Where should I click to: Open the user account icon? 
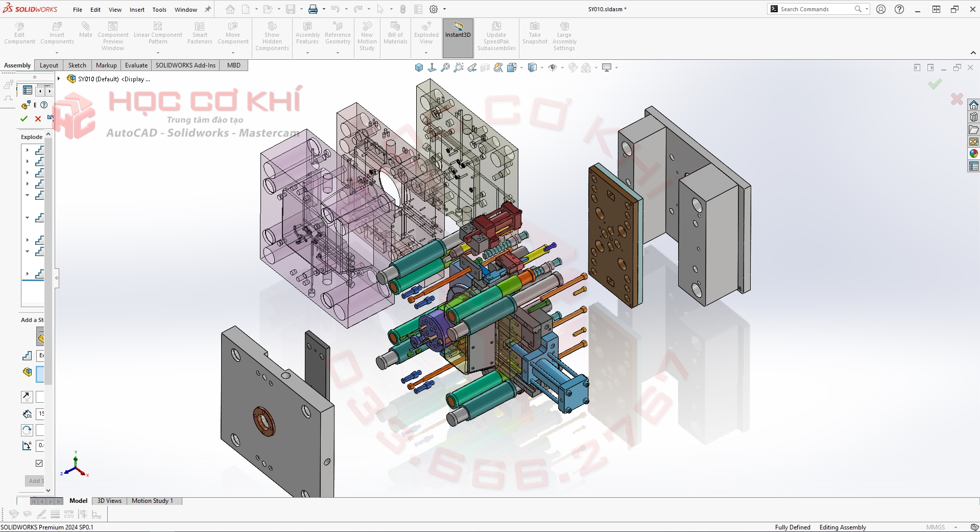tap(881, 9)
